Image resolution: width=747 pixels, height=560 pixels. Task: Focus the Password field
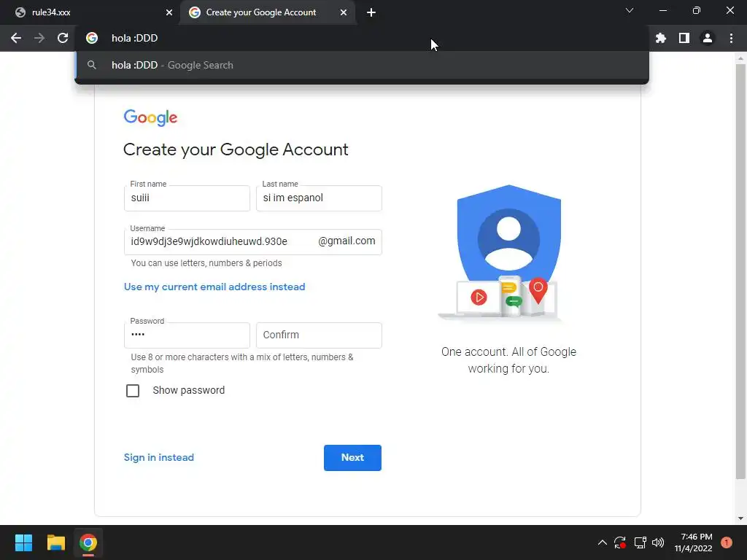187,335
